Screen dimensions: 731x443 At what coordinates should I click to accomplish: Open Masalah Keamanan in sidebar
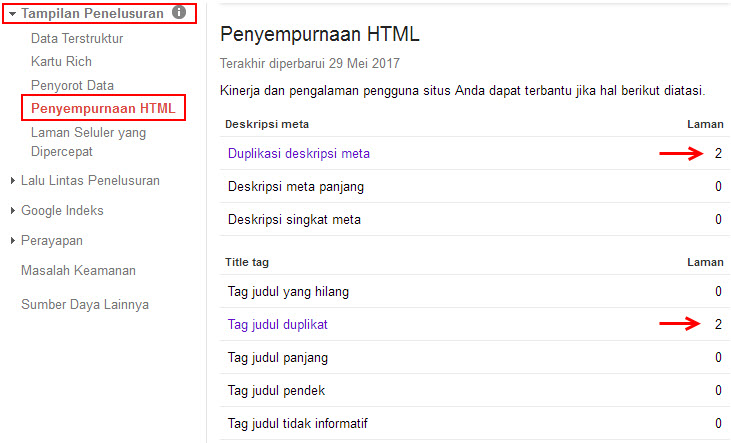coord(78,270)
